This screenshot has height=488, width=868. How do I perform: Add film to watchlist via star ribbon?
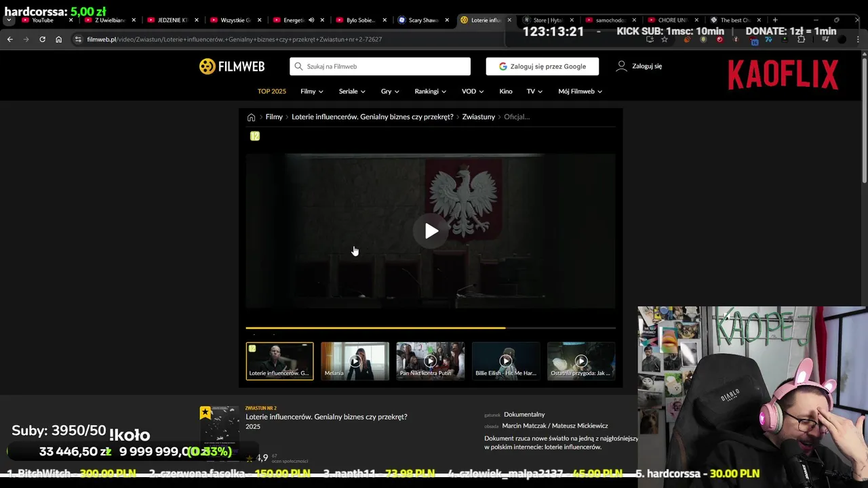click(x=205, y=413)
